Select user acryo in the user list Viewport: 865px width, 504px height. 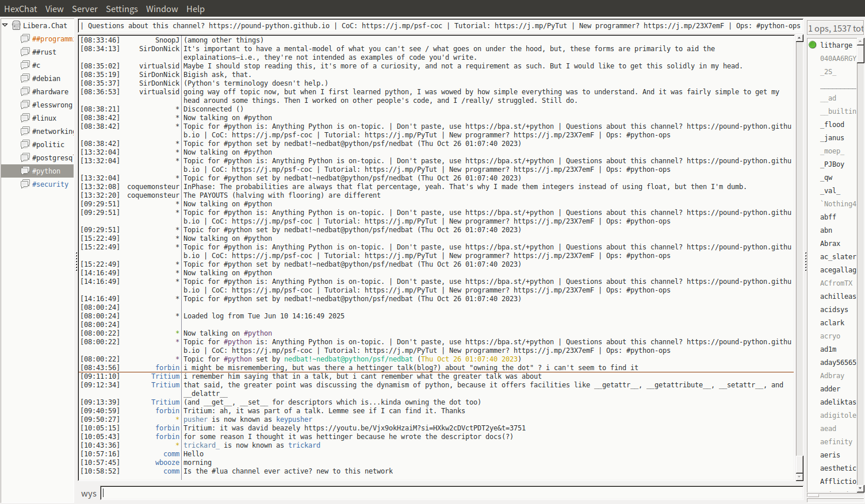(830, 336)
